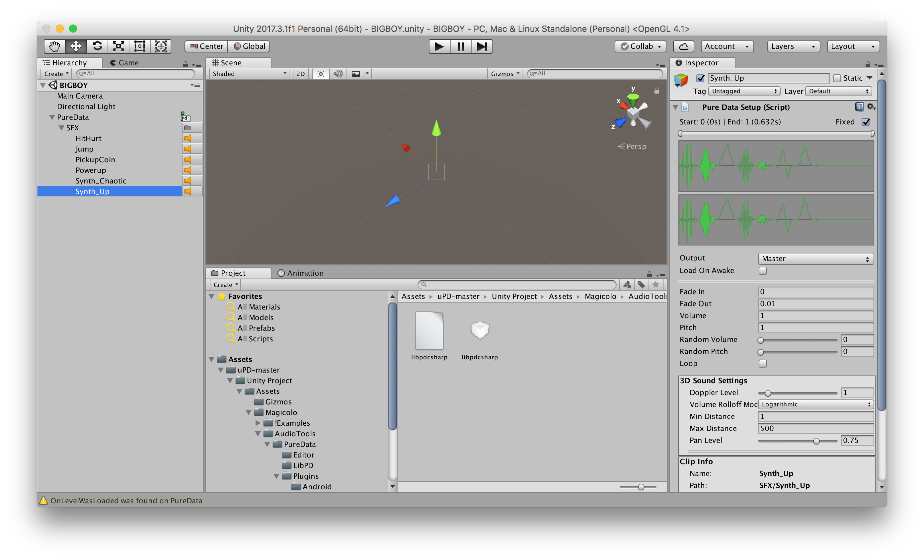Enable Load On Awake
Screen dimensions: 924x560
(762, 271)
